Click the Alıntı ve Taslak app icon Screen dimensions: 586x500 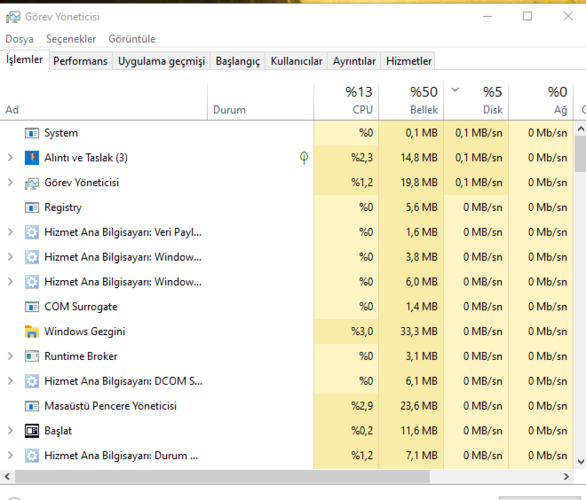(x=32, y=158)
